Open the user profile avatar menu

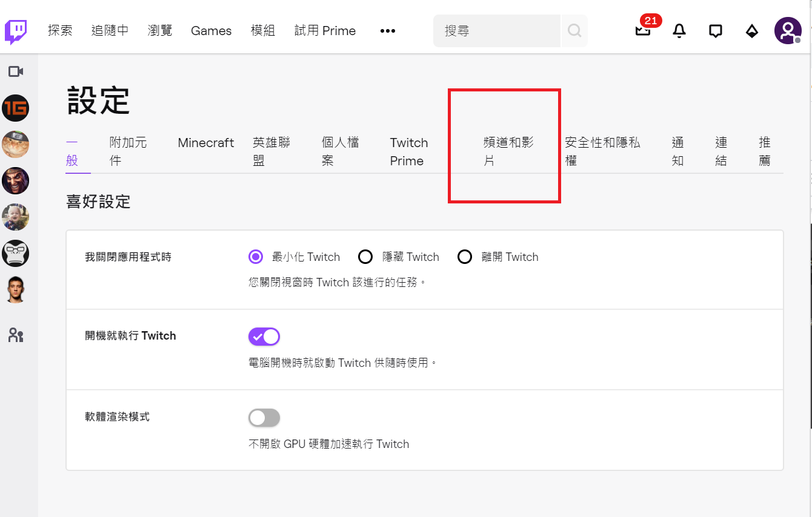point(788,30)
